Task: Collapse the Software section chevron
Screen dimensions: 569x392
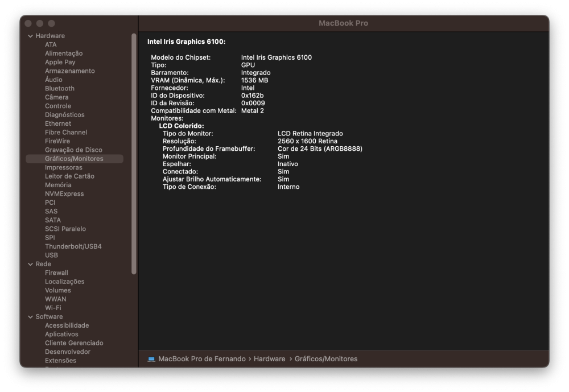Action: click(x=31, y=317)
